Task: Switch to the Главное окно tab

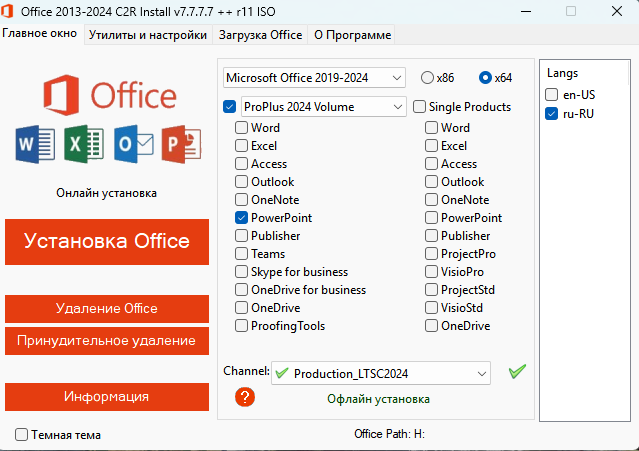Action: (40, 33)
